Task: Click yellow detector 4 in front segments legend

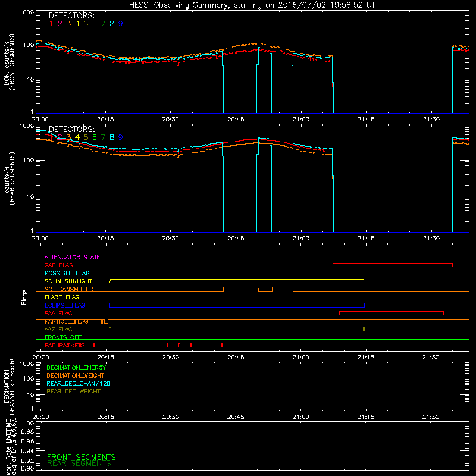Action: coord(77,24)
